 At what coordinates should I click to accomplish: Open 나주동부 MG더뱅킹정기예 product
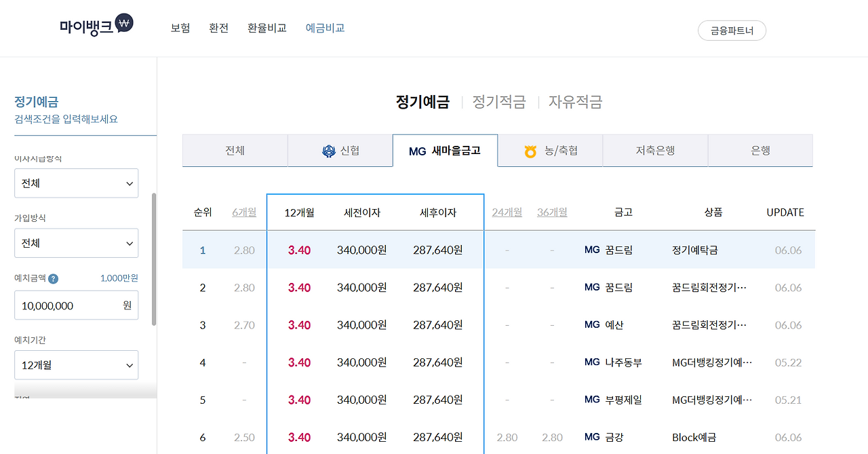[712, 362]
